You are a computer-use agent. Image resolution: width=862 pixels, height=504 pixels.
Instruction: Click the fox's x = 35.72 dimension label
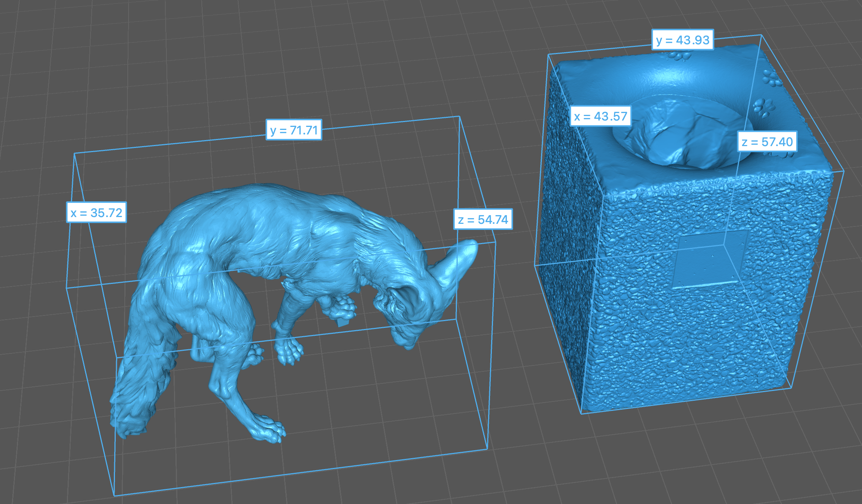pyautogui.click(x=96, y=213)
